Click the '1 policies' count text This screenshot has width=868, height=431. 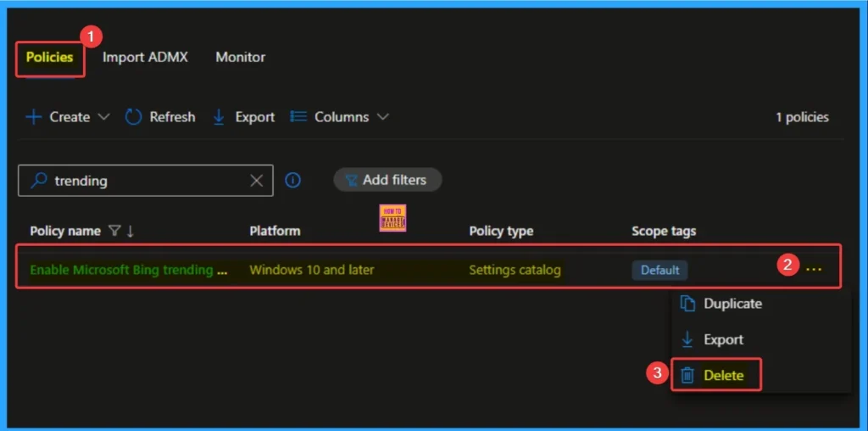point(802,117)
